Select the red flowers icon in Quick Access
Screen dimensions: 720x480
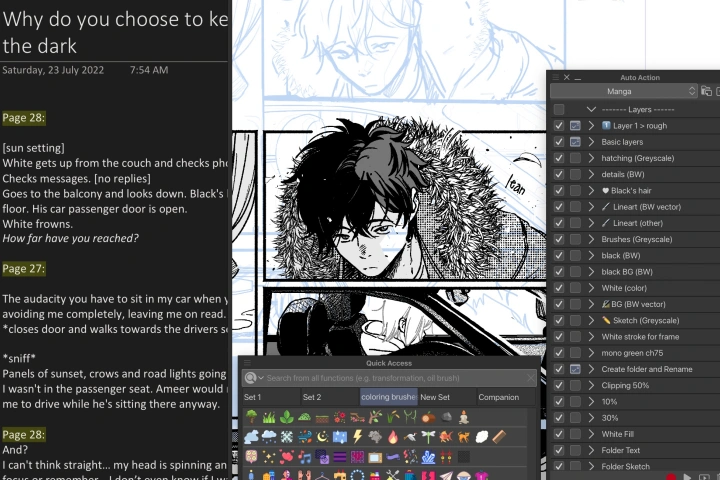click(x=340, y=417)
